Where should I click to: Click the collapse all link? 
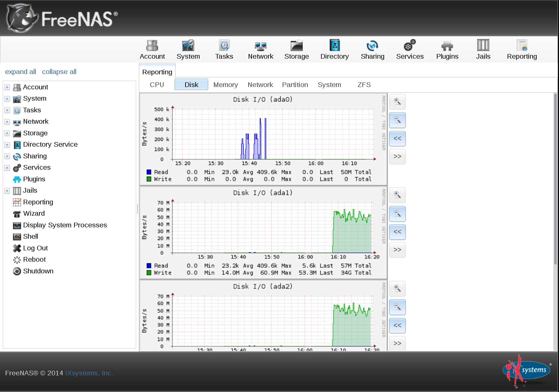(x=59, y=72)
